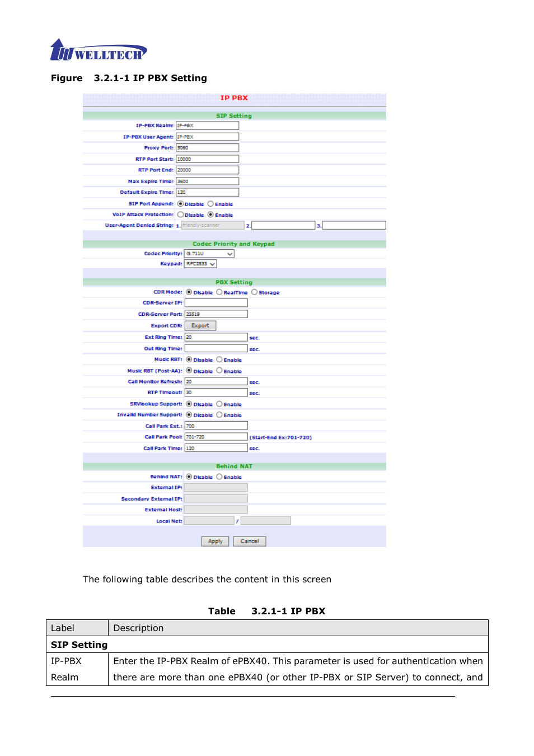Click User-Agent Denied String field 2
The height and width of the screenshot is (756, 534).
pos(283,225)
